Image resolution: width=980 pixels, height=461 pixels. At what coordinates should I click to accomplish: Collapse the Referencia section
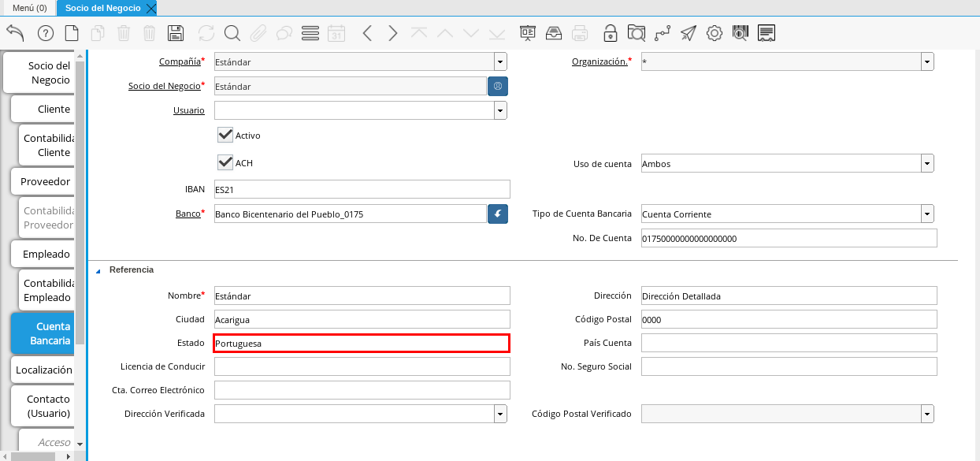click(98, 270)
